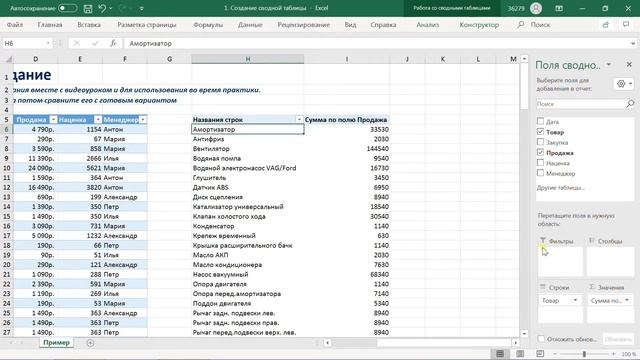
Task: Open the Названия строк filter dropdown
Action: point(299,120)
